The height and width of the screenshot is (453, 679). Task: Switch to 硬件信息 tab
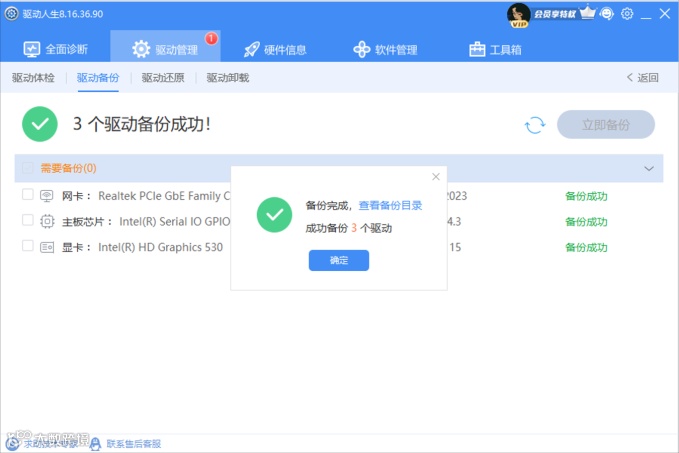[x=275, y=50]
